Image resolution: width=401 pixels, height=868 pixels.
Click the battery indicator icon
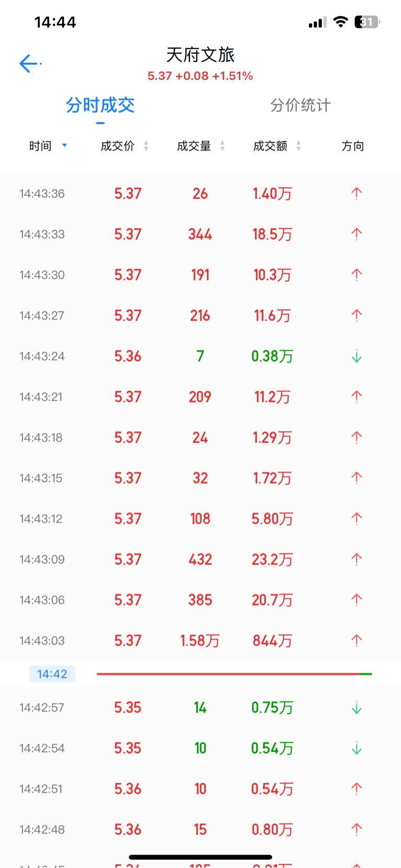coord(367,22)
